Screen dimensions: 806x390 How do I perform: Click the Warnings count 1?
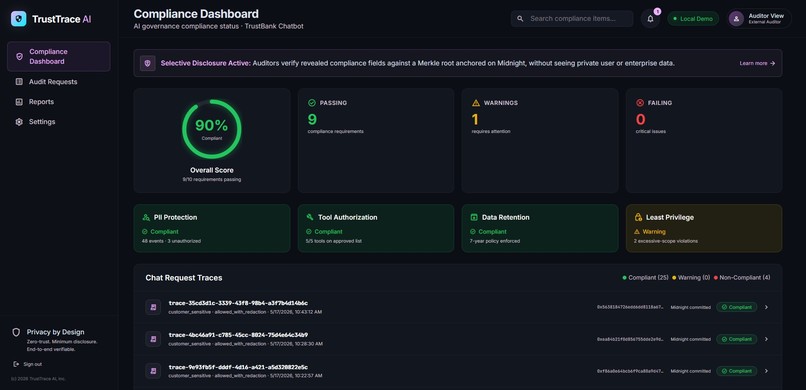point(475,119)
